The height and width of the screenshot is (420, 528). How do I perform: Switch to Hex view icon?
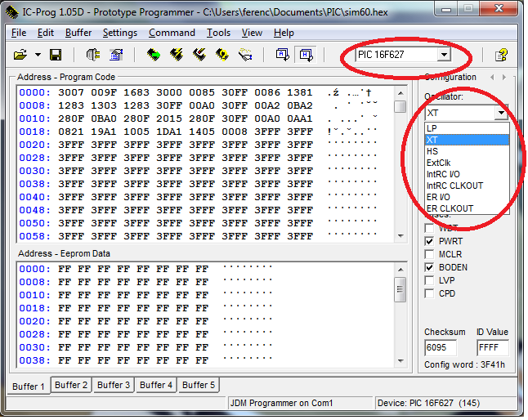tap(306, 55)
